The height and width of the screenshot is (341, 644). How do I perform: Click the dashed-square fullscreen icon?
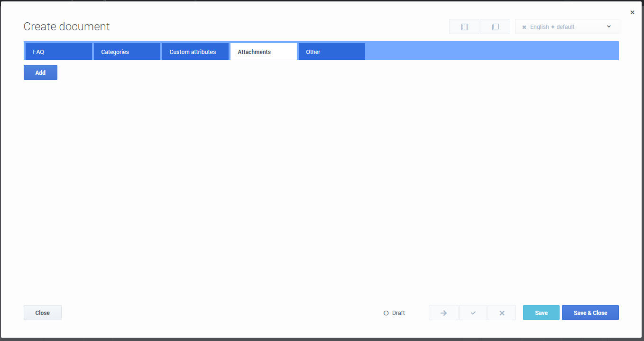click(x=464, y=27)
